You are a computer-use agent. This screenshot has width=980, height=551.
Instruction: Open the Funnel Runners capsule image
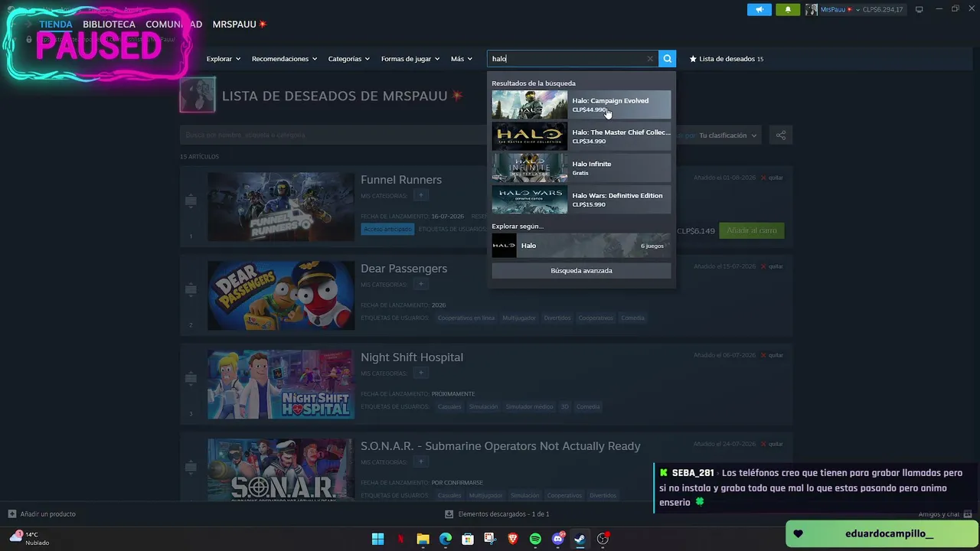281,207
